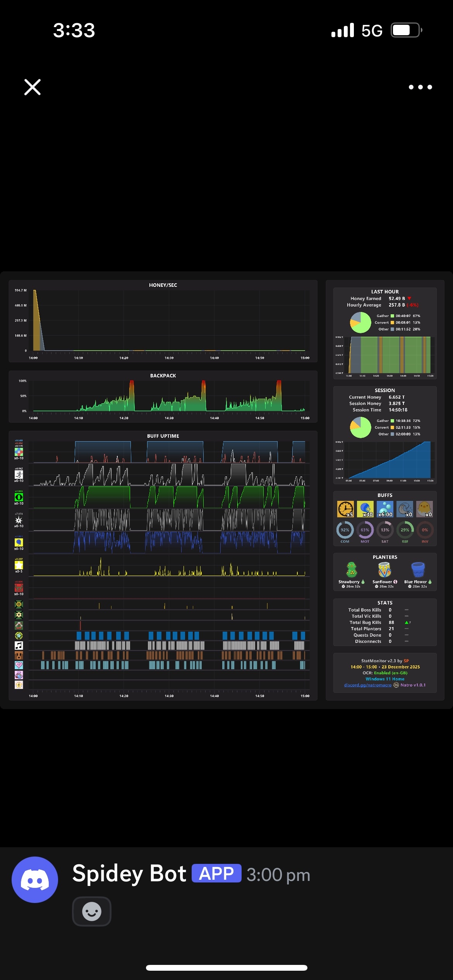Click the Current Honey value 6.652 T

(x=396, y=397)
